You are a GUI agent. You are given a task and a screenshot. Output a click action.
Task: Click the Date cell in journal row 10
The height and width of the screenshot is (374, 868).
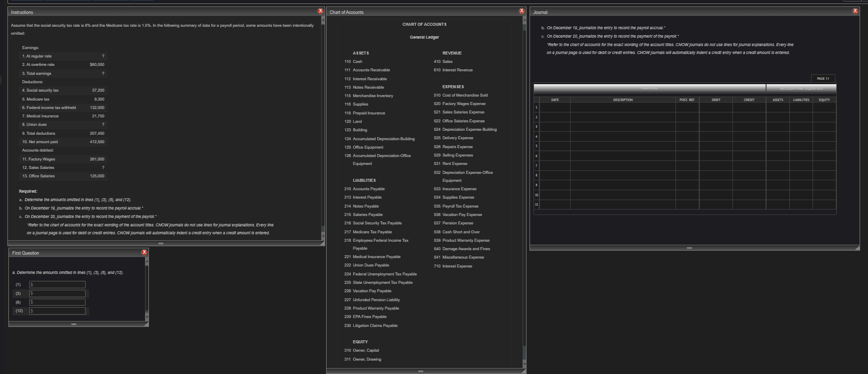[555, 195]
